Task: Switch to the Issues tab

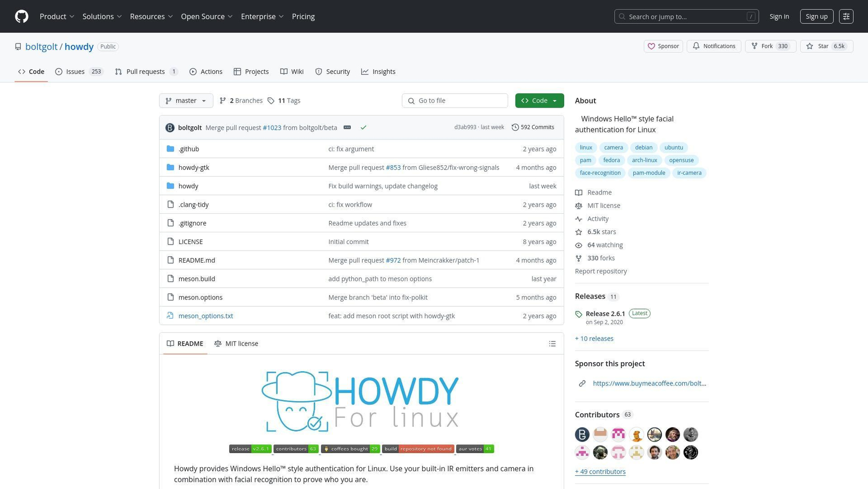Action: click(79, 72)
